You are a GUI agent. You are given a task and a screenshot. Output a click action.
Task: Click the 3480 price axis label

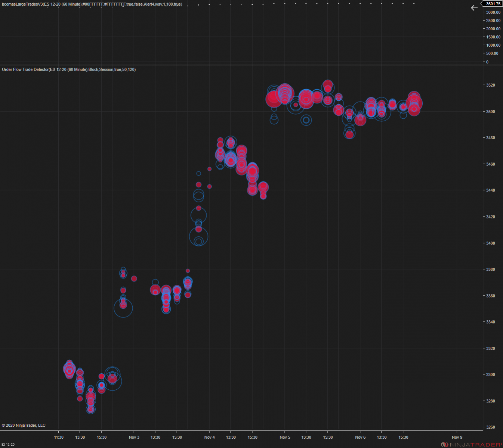[491, 138]
